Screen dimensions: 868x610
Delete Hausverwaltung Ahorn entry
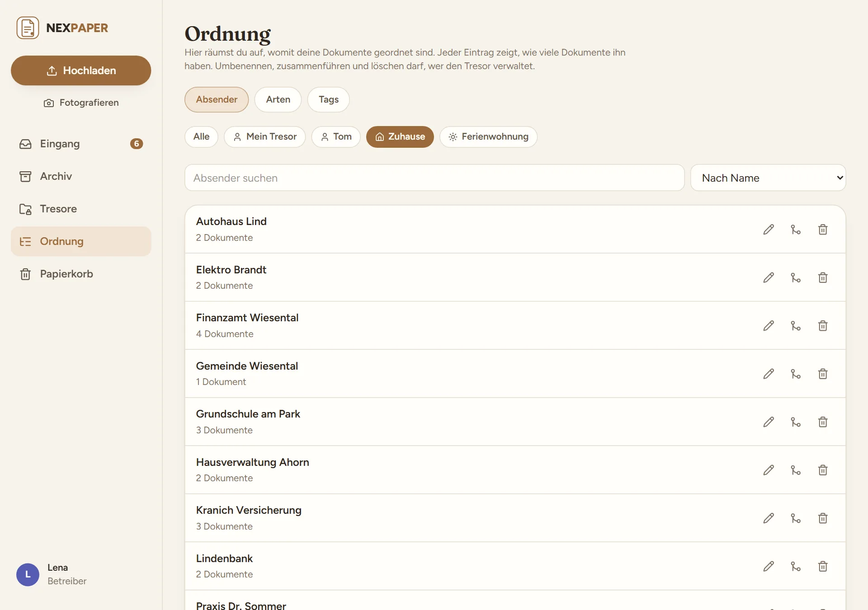(823, 470)
